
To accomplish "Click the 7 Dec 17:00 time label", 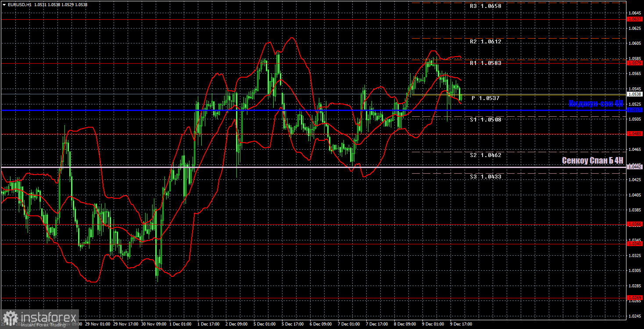I will (x=377, y=324).
